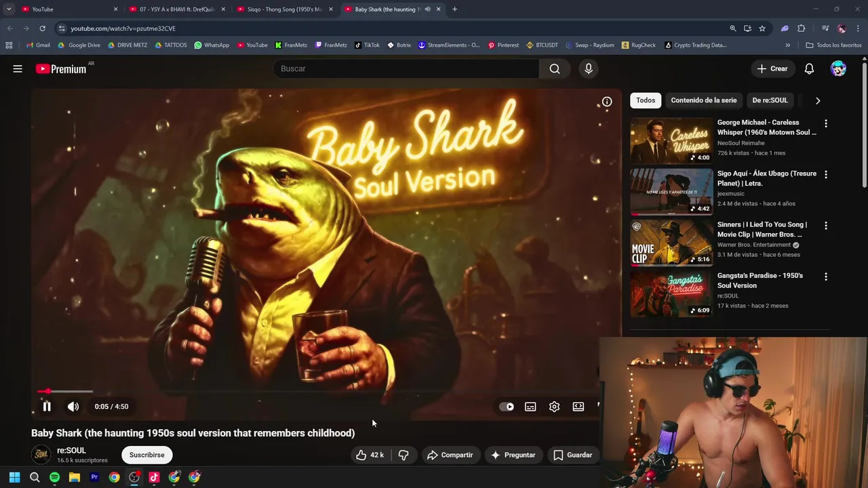Show hidden bookmarks with the chevron

787,45
